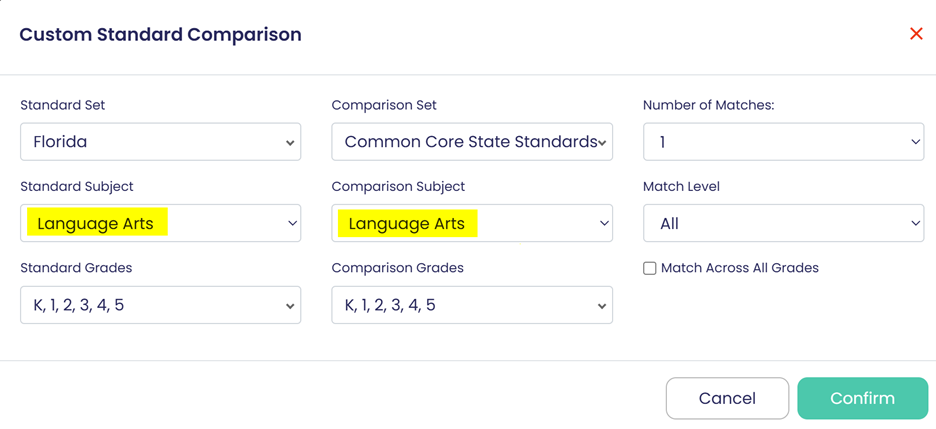Close the Custom Standard Comparison dialog
The width and height of the screenshot is (936, 429).
(915, 34)
